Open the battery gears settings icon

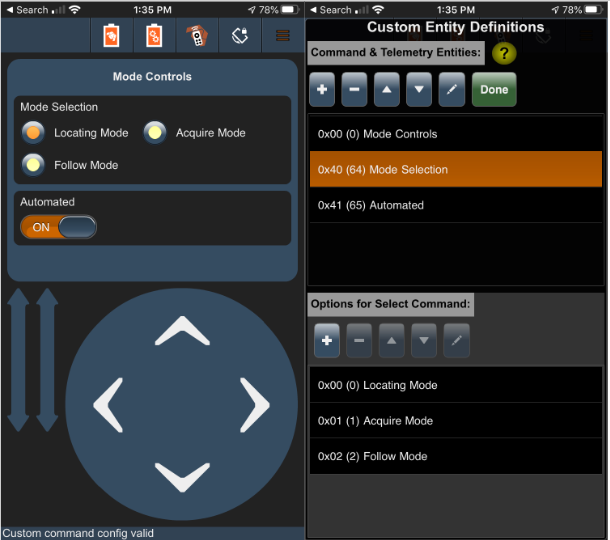click(154, 36)
